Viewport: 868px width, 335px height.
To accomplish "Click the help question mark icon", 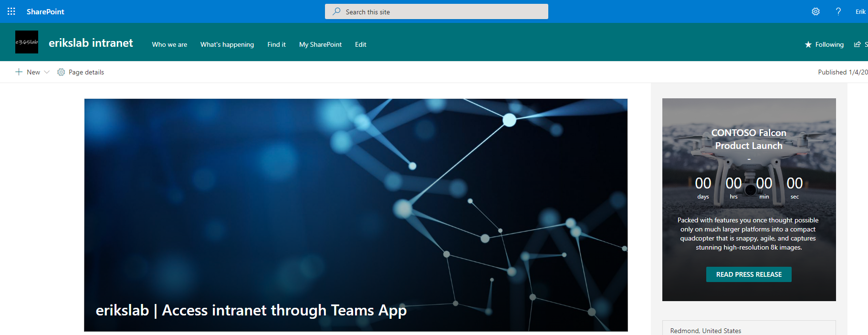I will pyautogui.click(x=838, y=11).
